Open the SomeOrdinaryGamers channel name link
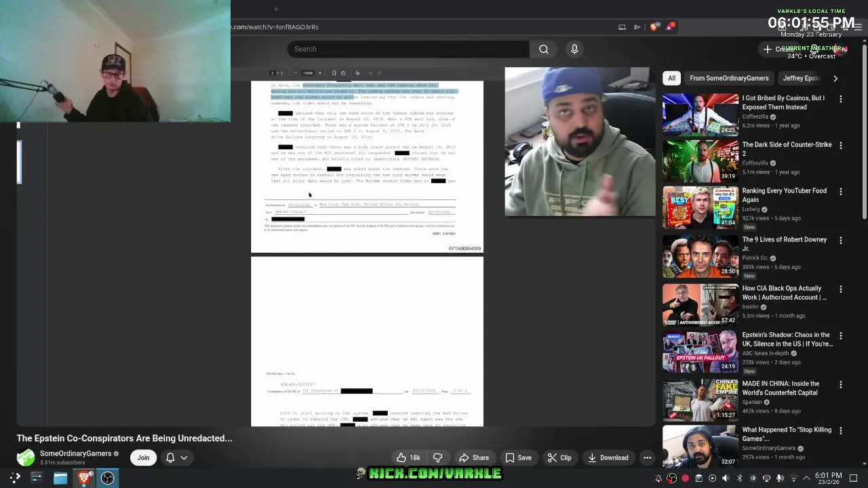 click(75, 453)
